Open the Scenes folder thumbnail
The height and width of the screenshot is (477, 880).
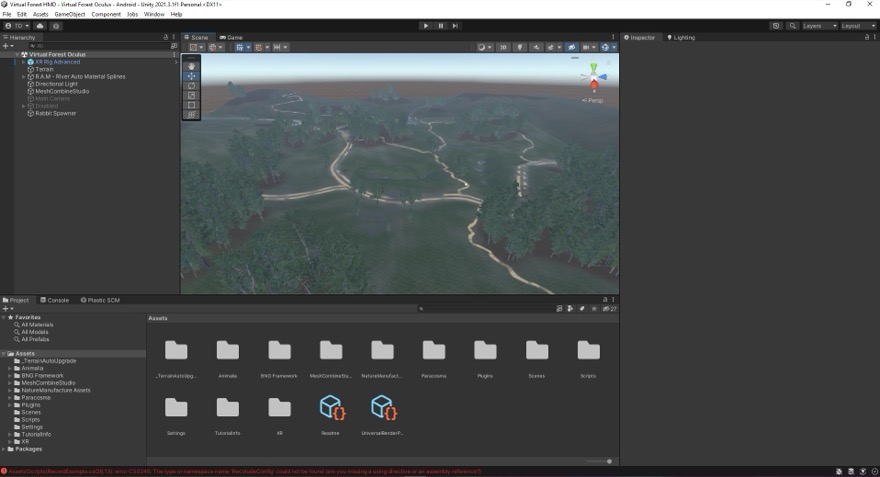pos(537,351)
